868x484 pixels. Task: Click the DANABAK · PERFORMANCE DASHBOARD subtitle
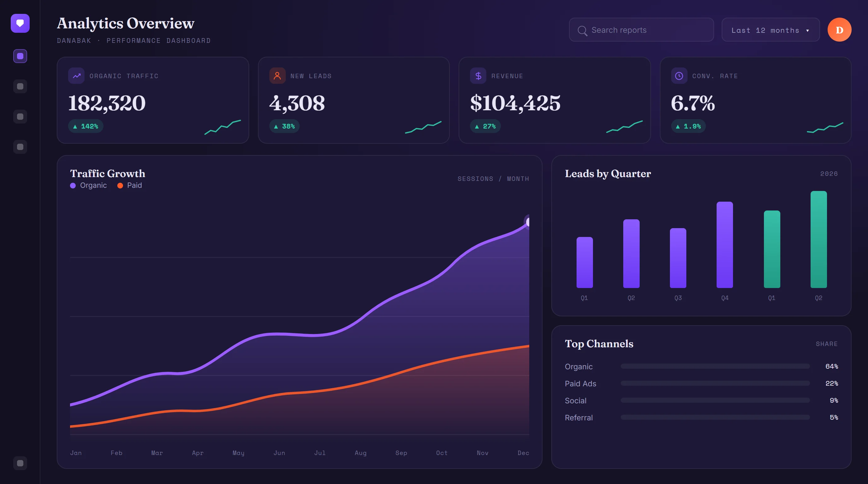134,41
